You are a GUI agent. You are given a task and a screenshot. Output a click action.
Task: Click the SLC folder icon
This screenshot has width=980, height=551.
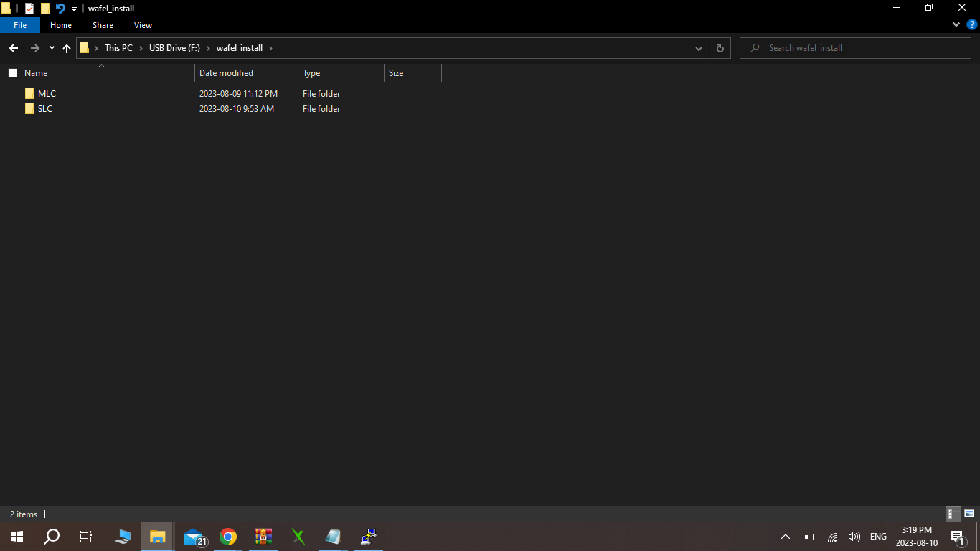29,109
